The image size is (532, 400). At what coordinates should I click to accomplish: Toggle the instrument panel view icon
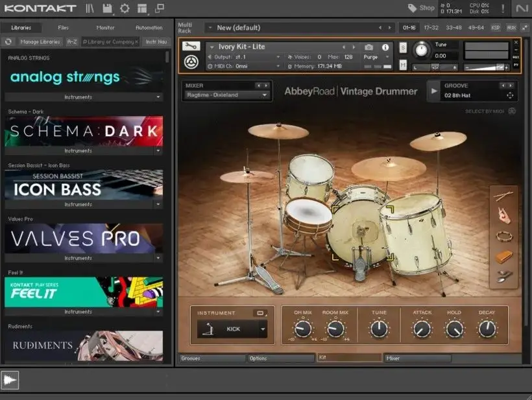pyautogui.click(x=260, y=313)
